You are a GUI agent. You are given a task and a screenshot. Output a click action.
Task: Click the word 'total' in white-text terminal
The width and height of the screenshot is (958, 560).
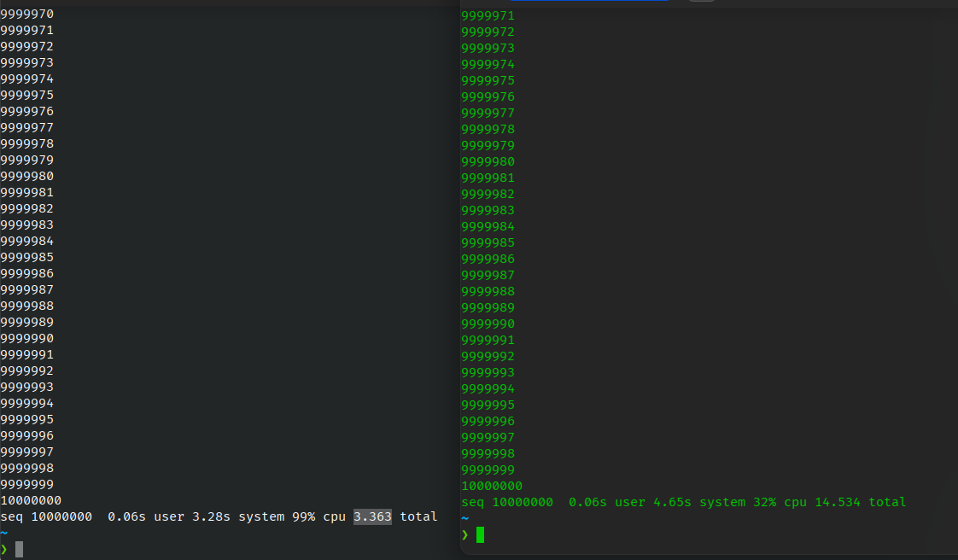pos(418,516)
